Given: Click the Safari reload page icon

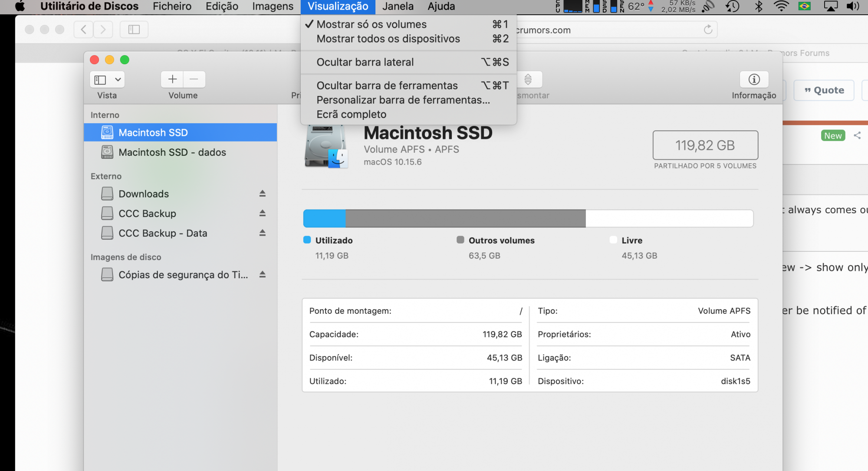Looking at the screenshot, I should tap(708, 30).
